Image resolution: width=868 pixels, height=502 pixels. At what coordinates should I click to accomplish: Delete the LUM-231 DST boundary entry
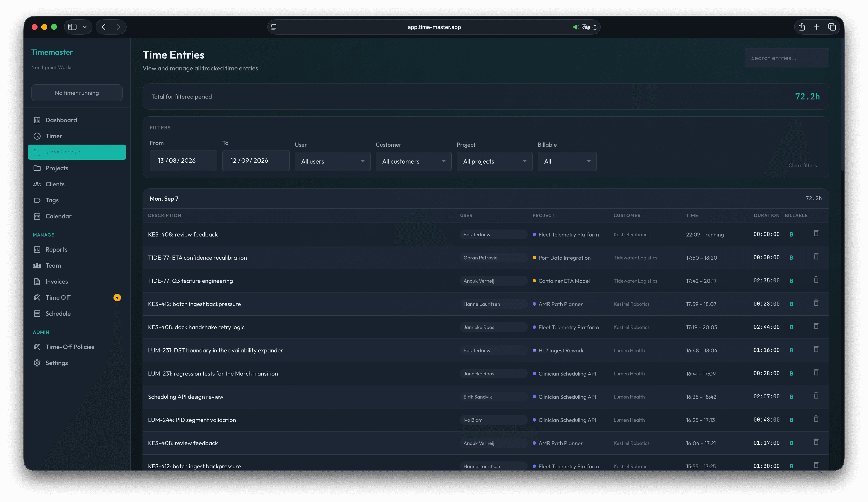pyautogui.click(x=816, y=350)
